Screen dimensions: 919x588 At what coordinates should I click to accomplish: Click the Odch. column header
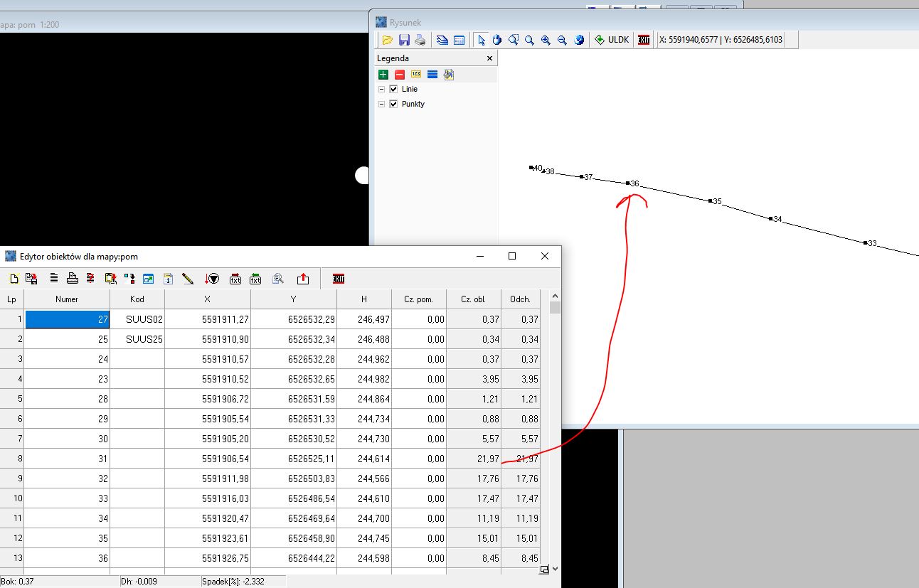[x=521, y=299]
